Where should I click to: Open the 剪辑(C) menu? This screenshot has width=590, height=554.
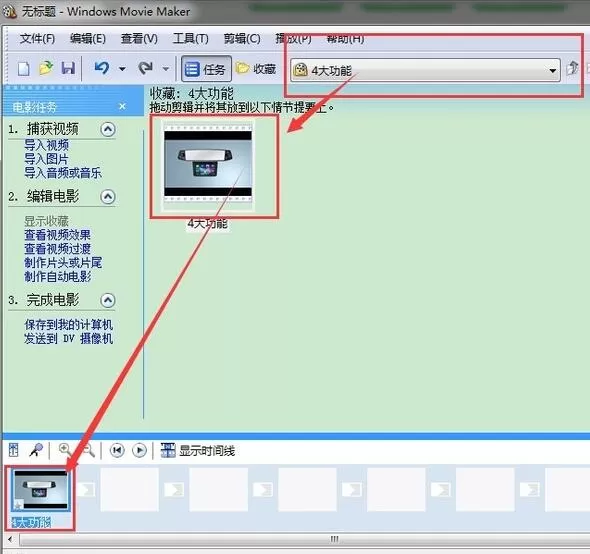242,38
